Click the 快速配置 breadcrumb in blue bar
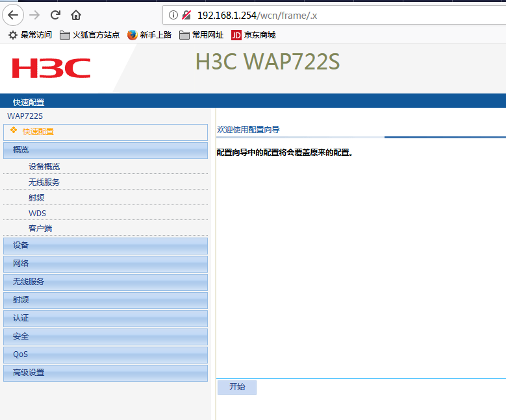Viewport: 506px width, 420px height. pos(29,103)
